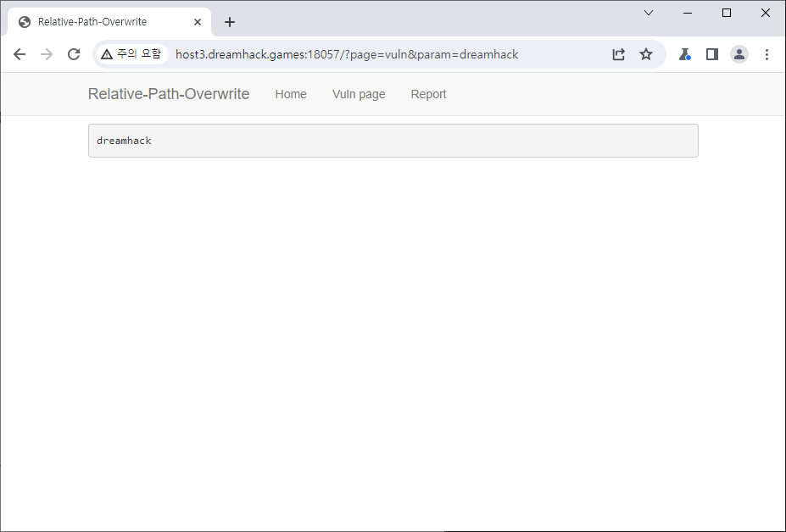
Task: Open the Report page link
Action: (x=428, y=94)
